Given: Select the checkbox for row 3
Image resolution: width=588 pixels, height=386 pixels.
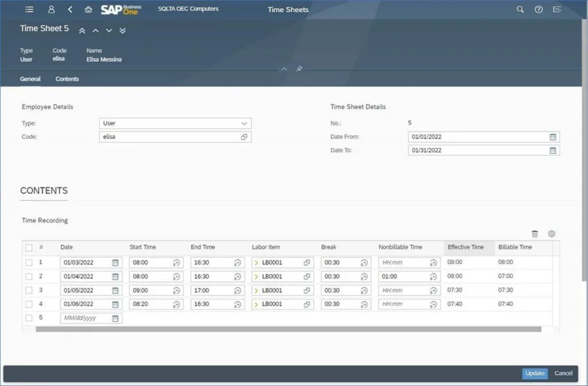Looking at the screenshot, I should pyautogui.click(x=29, y=291).
